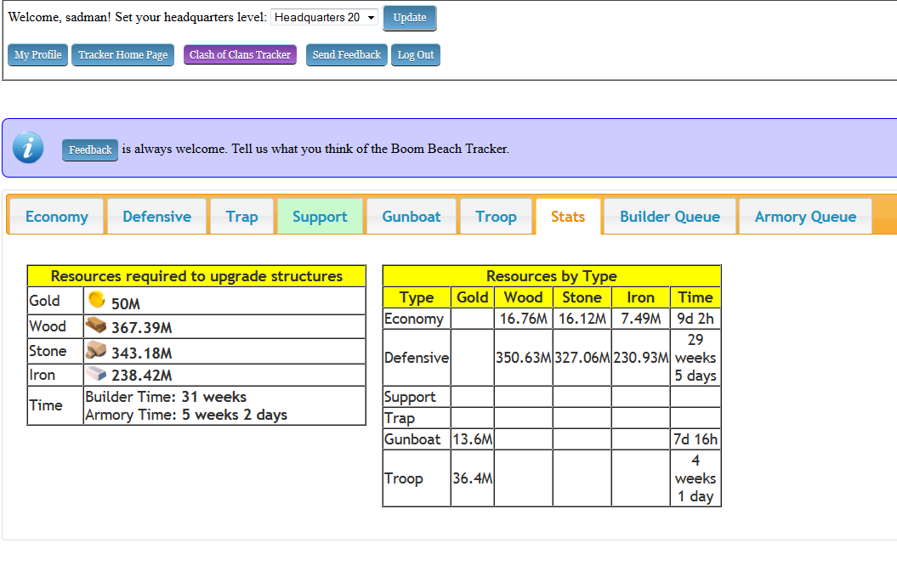View the Gunboat tab
The height and width of the screenshot is (588, 897).
[x=412, y=217]
